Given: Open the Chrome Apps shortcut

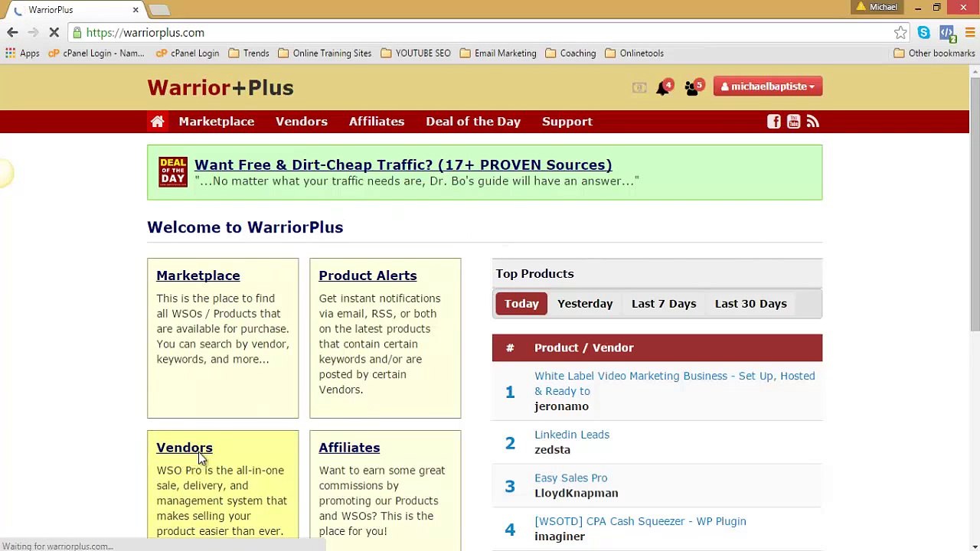Looking at the screenshot, I should pos(22,54).
